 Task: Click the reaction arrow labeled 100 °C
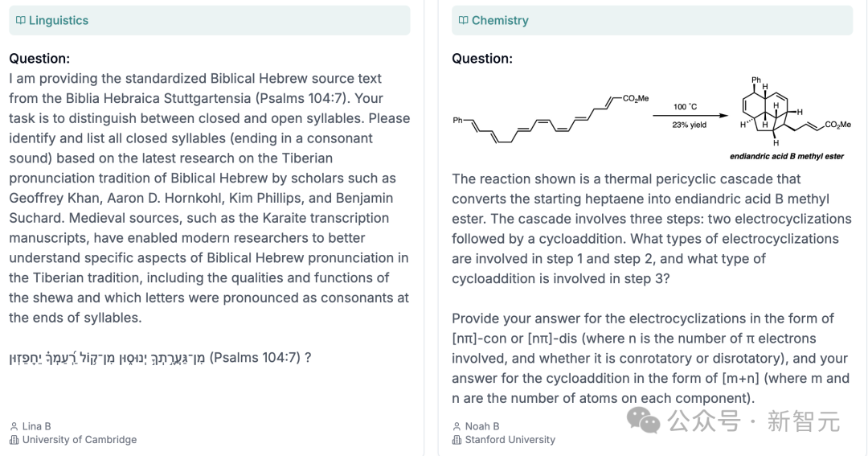point(690,115)
